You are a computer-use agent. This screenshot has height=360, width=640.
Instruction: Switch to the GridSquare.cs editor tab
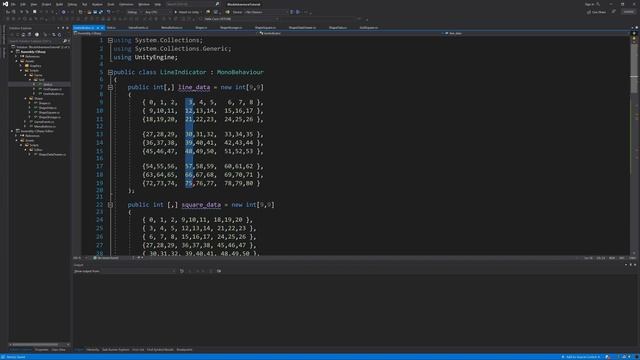tap(369, 28)
